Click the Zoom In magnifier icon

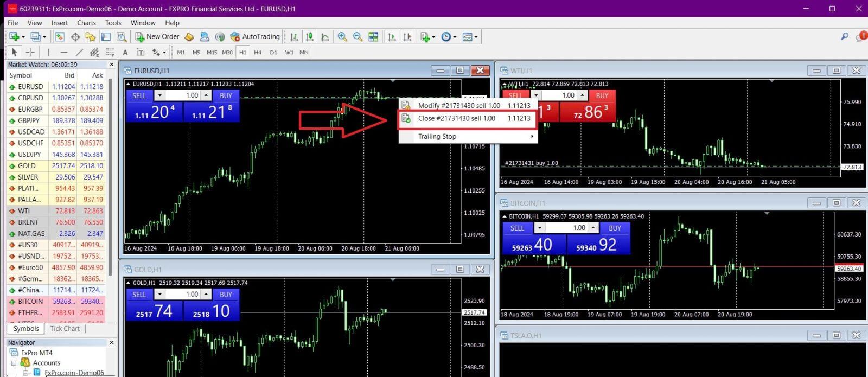(342, 37)
